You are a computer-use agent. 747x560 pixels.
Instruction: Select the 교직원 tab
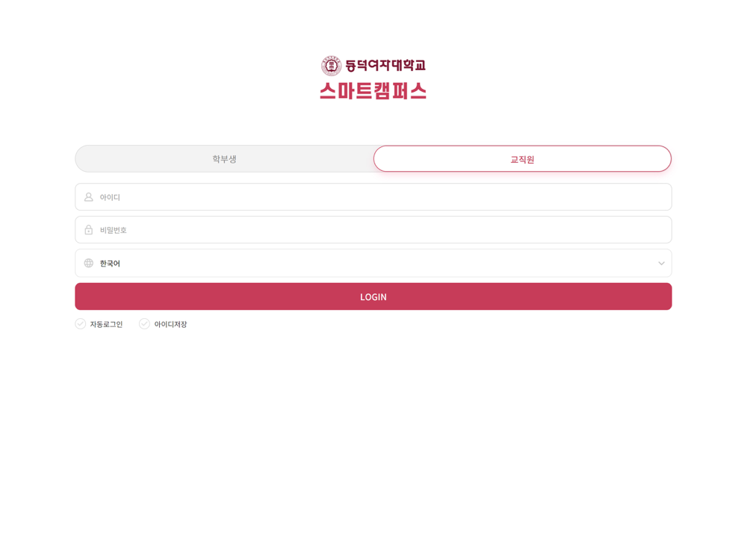523,158
